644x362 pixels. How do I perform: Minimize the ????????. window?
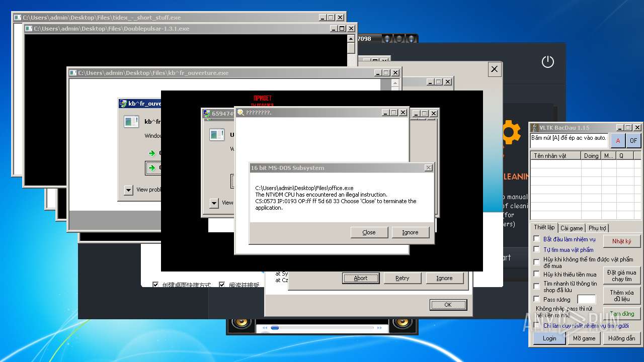coord(385,113)
